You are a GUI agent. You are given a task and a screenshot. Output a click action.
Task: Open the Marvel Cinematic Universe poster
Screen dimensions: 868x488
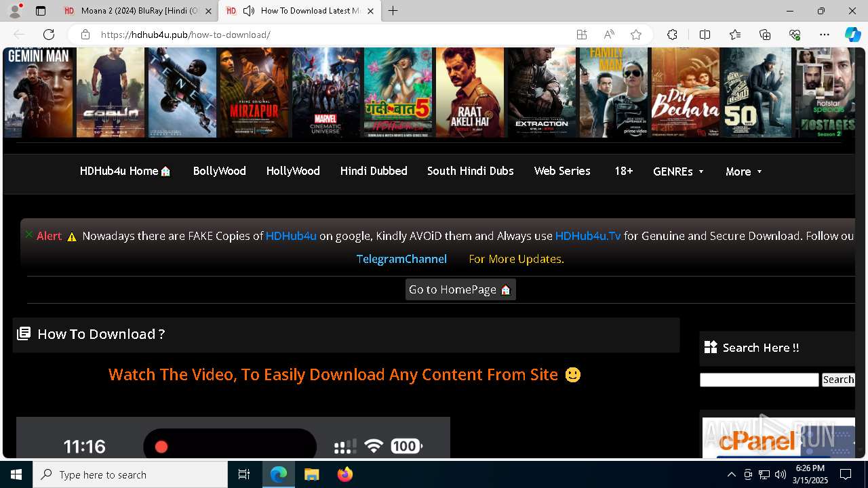tap(326, 92)
